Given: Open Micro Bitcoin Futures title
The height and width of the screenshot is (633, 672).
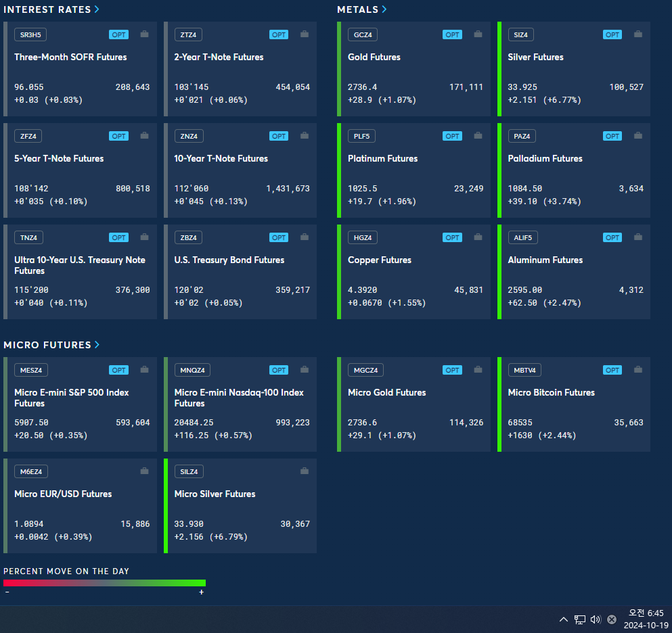Looking at the screenshot, I should click(x=551, y=392).
